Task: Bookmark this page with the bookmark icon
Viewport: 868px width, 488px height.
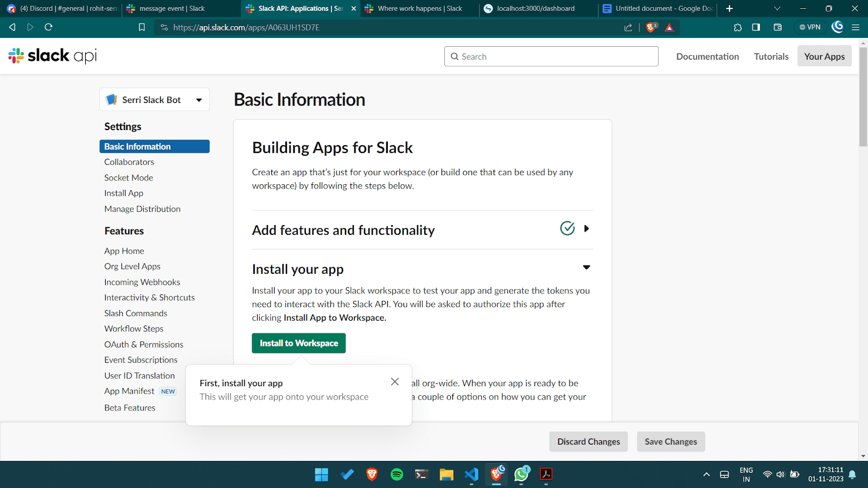Action: [142, 27]
